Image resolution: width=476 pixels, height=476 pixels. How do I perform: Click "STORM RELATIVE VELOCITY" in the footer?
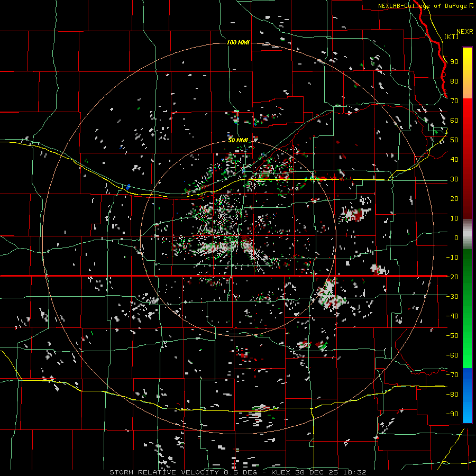click(165, 472)
